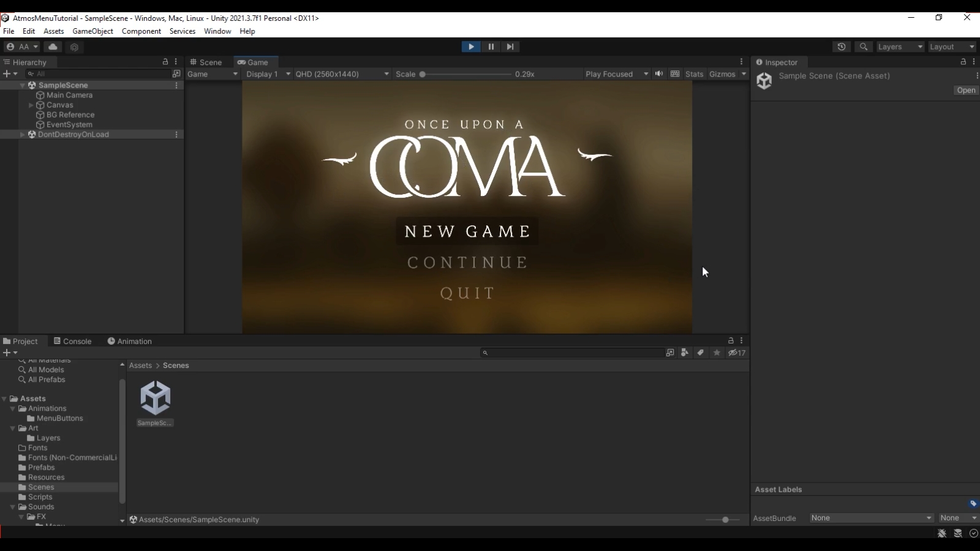Toggle the Stats overlay in the Game view
This screenshot has width=980, height=551.
point(694,73)
